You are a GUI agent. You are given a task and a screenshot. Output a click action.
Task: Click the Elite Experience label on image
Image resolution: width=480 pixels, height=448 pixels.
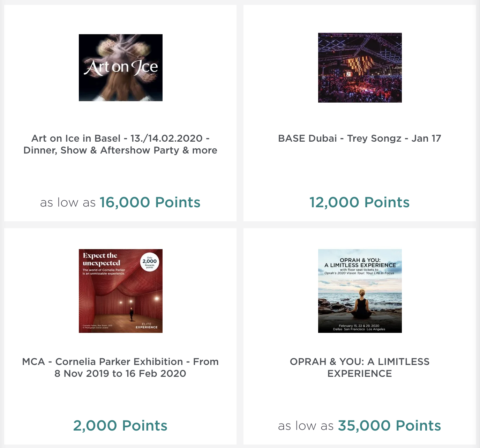click(x=147, y=326)
